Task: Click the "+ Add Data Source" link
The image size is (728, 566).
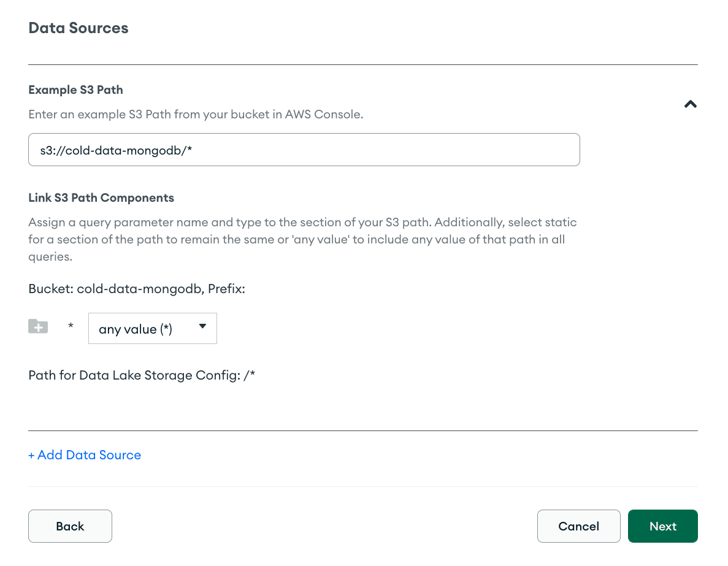Action: click(x=85, y=455)
